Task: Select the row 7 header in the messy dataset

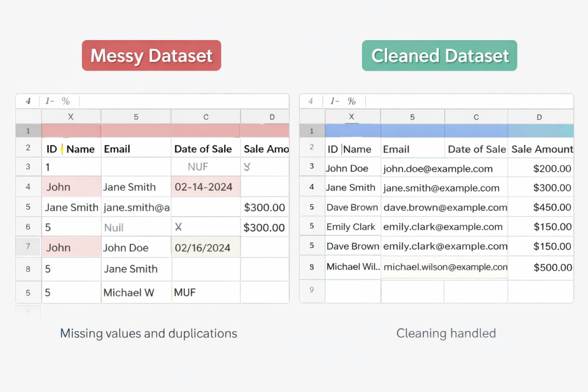Action: pos(28,247)
